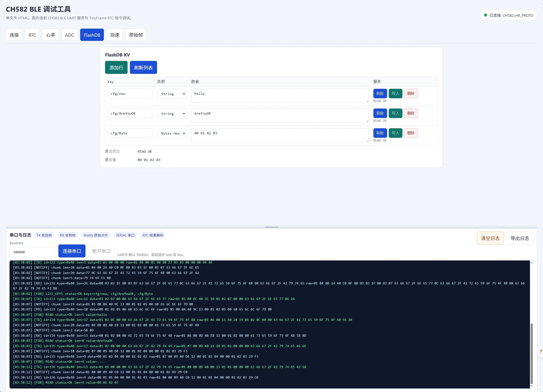Click the CH582 BLE 调试工具 title

[x=38, y=9]
